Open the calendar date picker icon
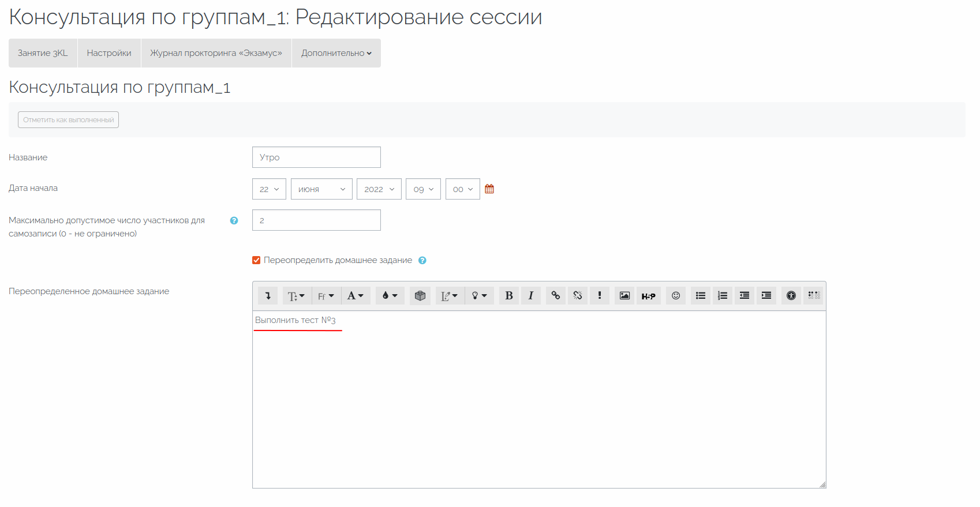The image size is (980, 507). click(489, 189)
